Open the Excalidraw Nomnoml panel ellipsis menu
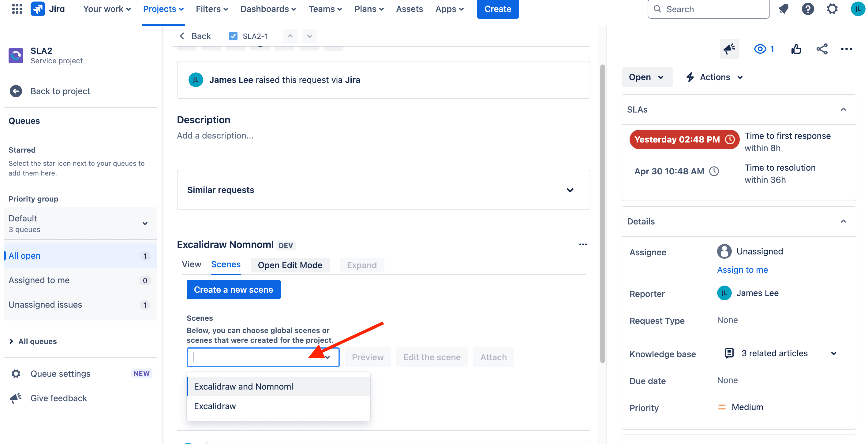The image size is (868, 444). coord(583,244)
